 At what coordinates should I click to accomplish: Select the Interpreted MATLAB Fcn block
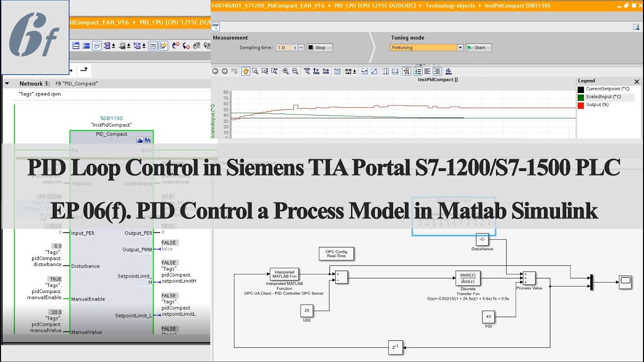pyautogui.click(x=284, y=275)
